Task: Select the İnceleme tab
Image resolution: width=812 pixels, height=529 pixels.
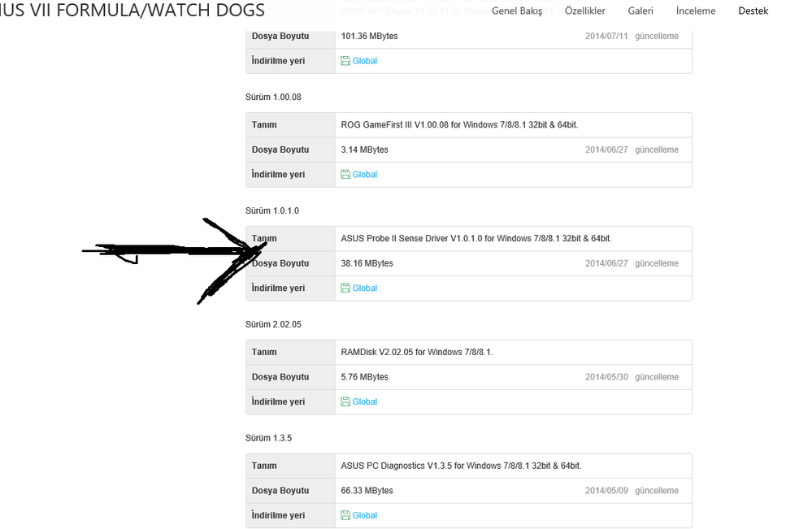Action: click(696, 11)
